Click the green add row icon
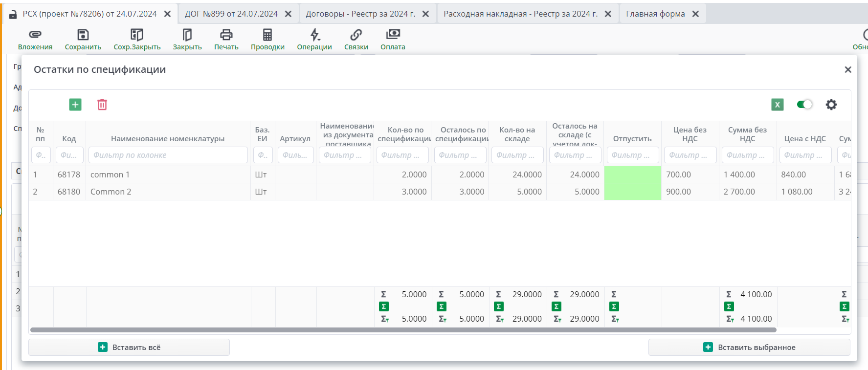This screenshot has height=370, width=868. tap(75, 105)
